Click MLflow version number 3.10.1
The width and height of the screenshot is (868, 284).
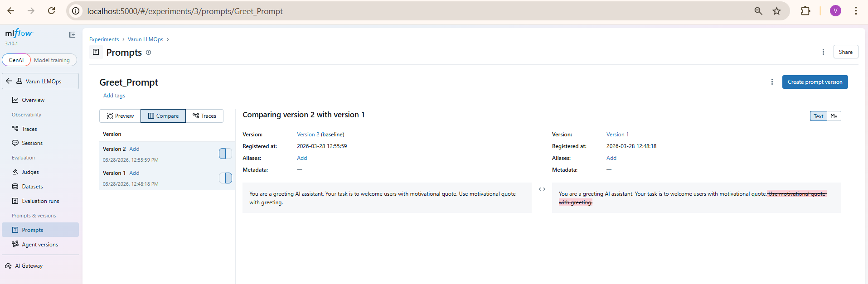11,43
